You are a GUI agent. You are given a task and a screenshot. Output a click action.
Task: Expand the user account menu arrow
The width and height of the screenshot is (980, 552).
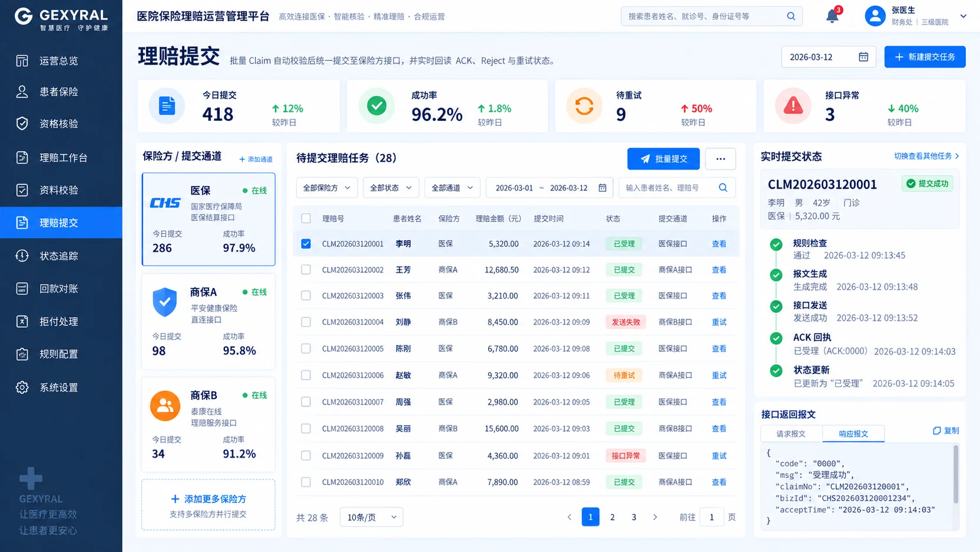click(x=963, y=16)
